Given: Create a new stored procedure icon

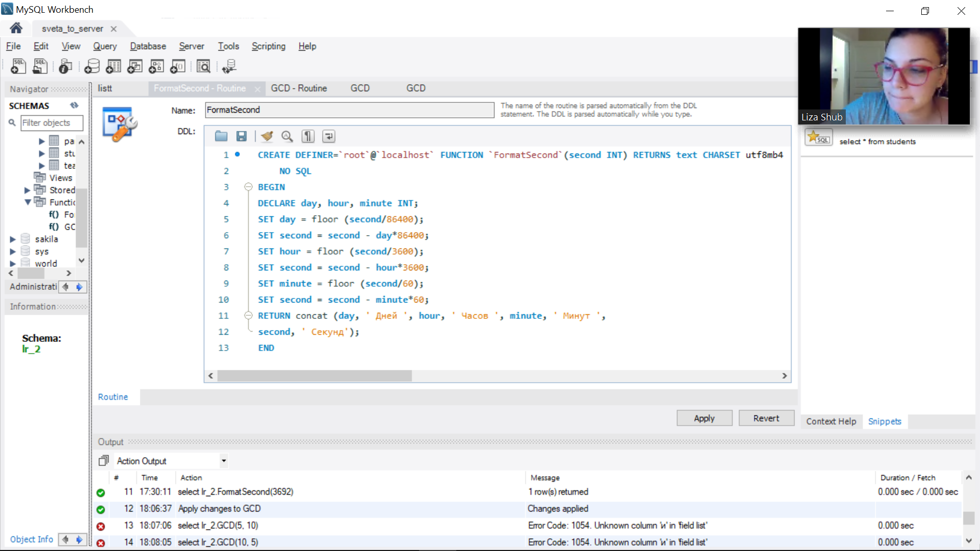Looking at the screenshot, I should click(x=156, y=66).
